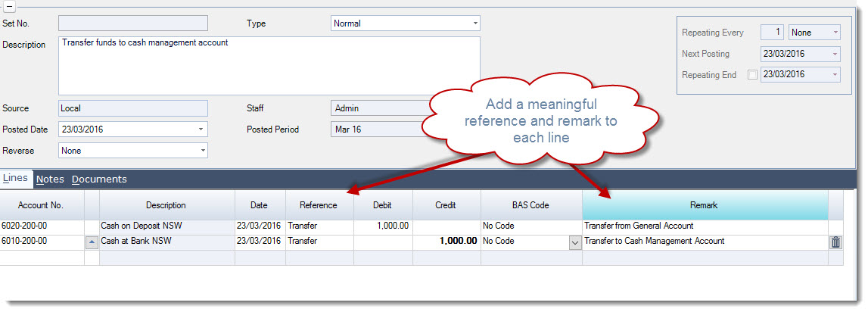Viewport: 868px width, 312px height.
Task: Click the Transfer from General Account remark
Action: coord(704,226)
